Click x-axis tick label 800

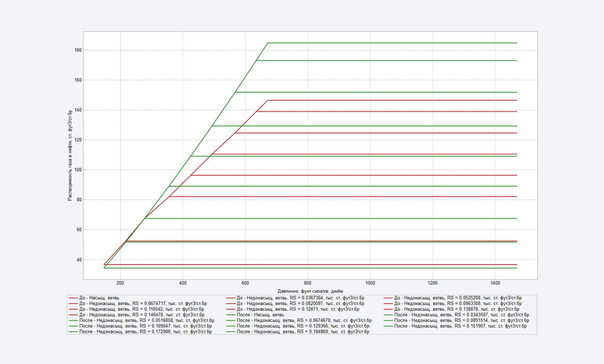pos(308,283)
